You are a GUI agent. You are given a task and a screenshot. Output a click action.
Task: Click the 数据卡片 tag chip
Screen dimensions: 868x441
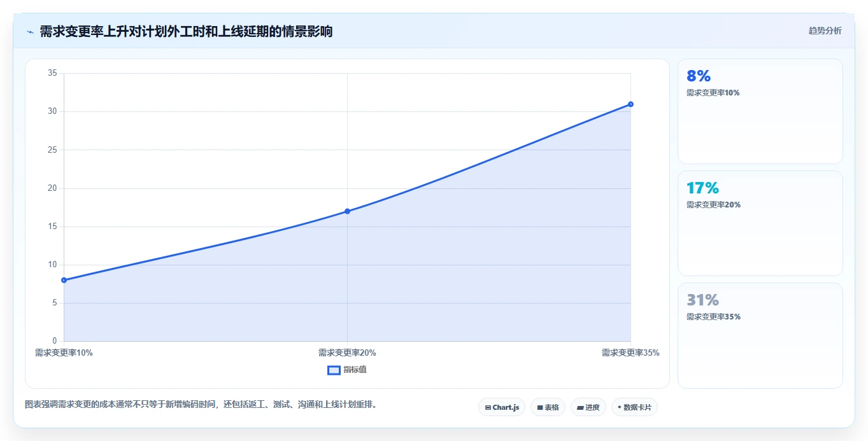click(x=634, y=407)
